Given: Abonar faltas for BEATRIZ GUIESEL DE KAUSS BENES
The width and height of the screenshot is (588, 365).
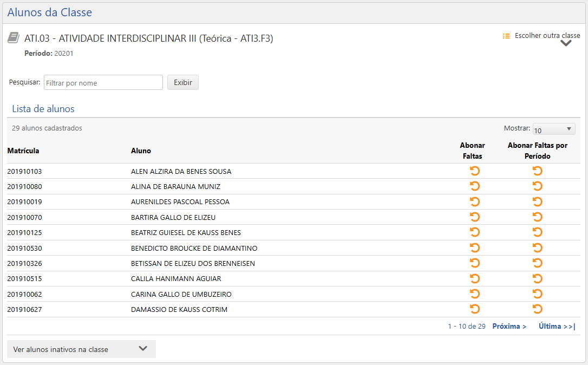Looking at the screenshot, I should point(475,232).
